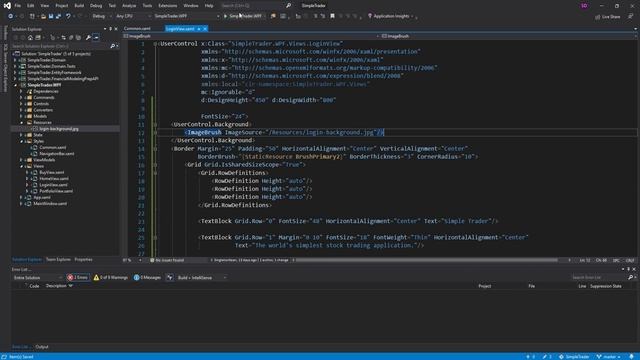The height and width of the screenshot is (360, 640).
Task: Open the Window menu
Action: (191, 6)
